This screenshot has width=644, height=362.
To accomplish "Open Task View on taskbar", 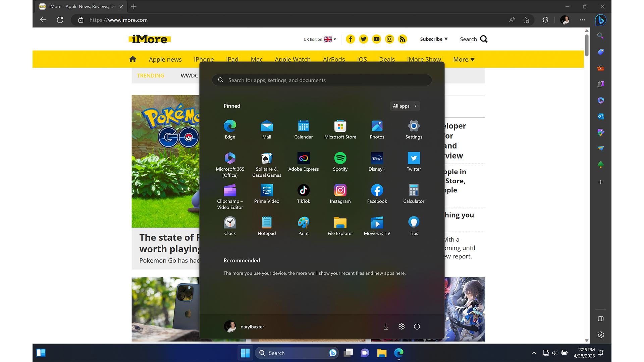I will coord(348,353).
